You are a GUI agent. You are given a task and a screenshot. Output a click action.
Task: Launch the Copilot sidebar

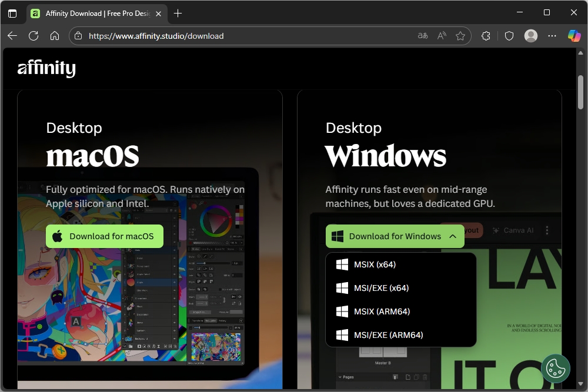click(x=574, y=36)
